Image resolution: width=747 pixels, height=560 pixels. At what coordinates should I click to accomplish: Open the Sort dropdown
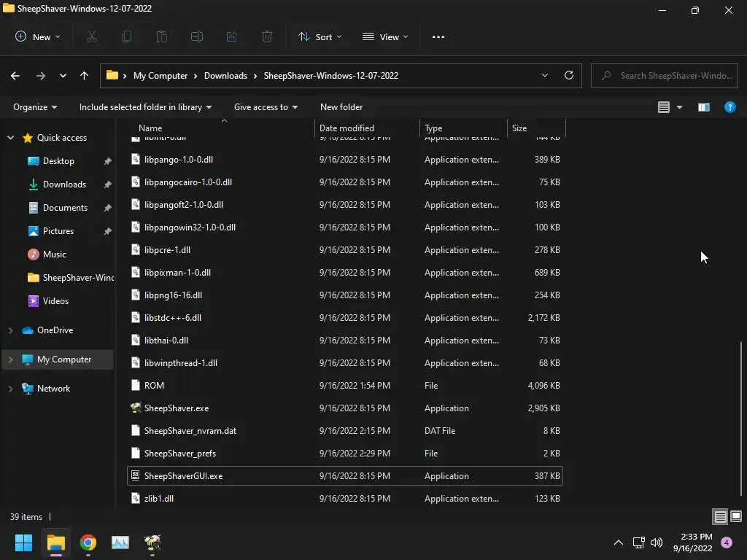click(x=320, y=36)
